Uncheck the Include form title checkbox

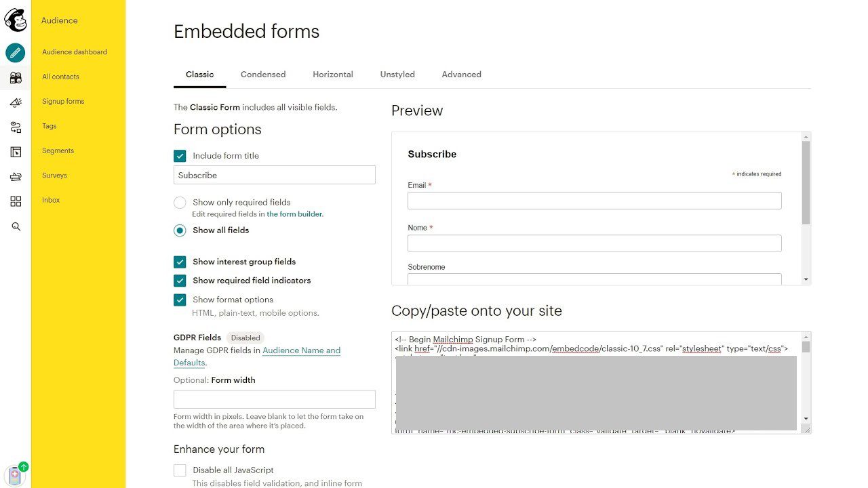[x=180, y=155]
